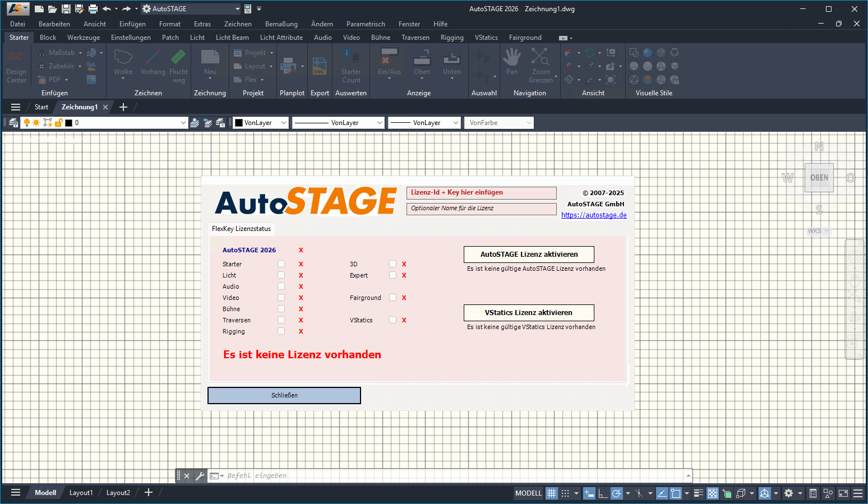Check the Video license checkbox
868x504 pixels.
(281, 298)
